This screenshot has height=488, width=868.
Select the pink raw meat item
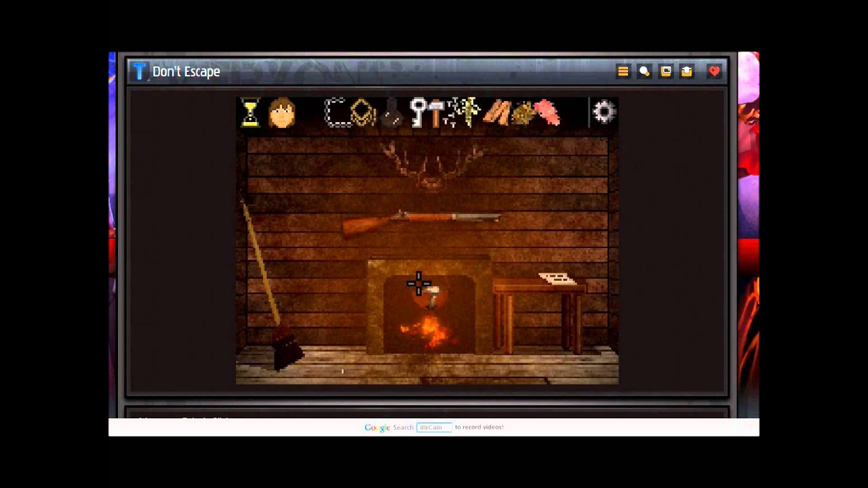547,113
